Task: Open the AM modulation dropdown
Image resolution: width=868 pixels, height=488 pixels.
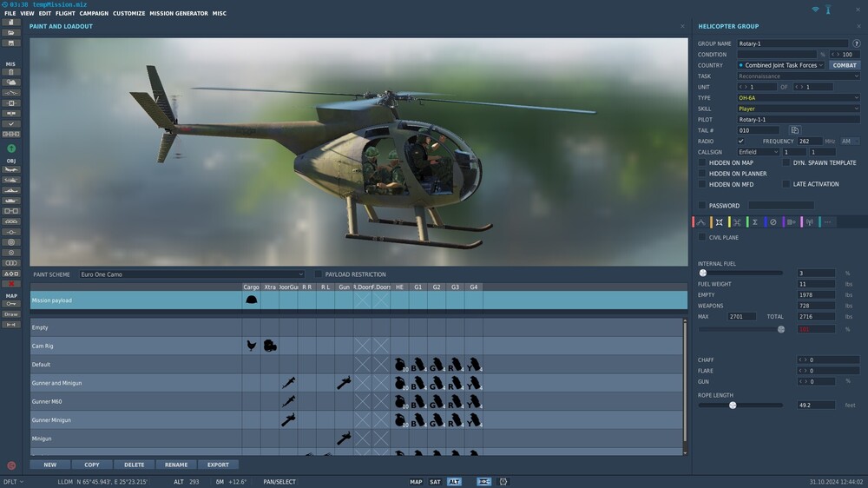Action: 850,142
